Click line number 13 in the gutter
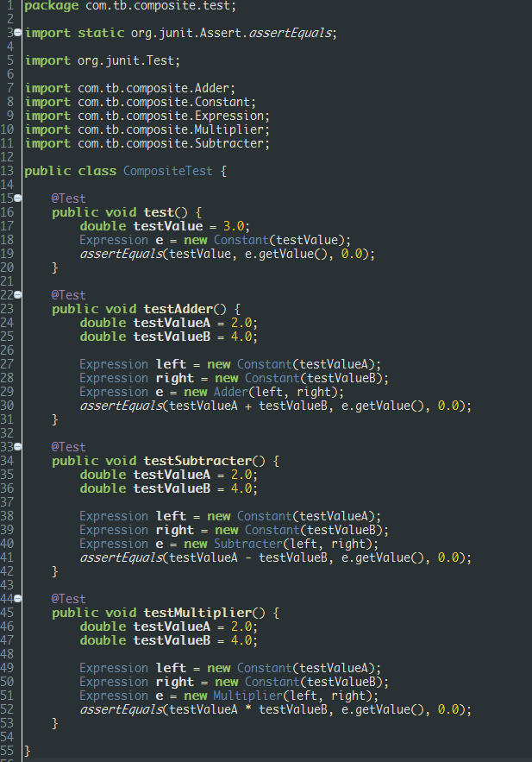532x762 pixels. (7, 171)
